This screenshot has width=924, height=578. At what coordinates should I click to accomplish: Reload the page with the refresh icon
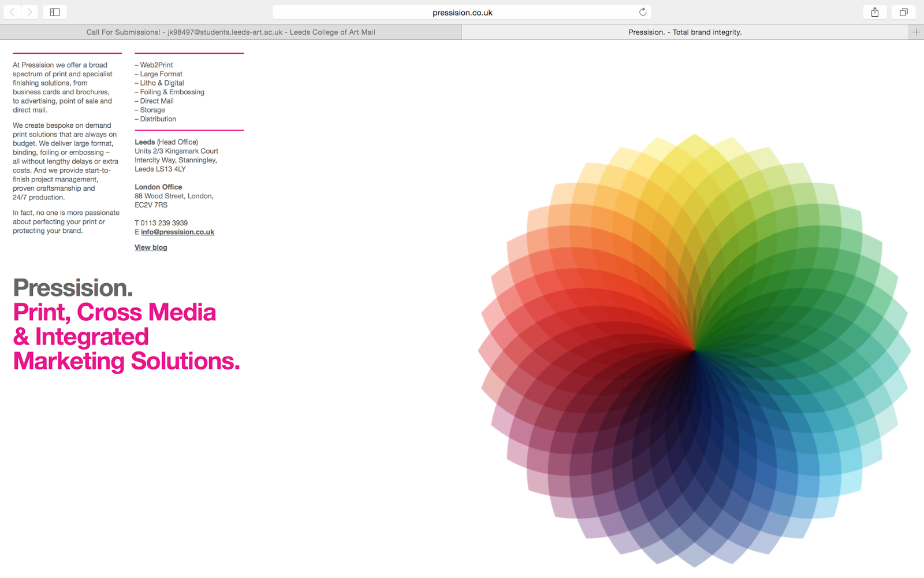[643, 12]
